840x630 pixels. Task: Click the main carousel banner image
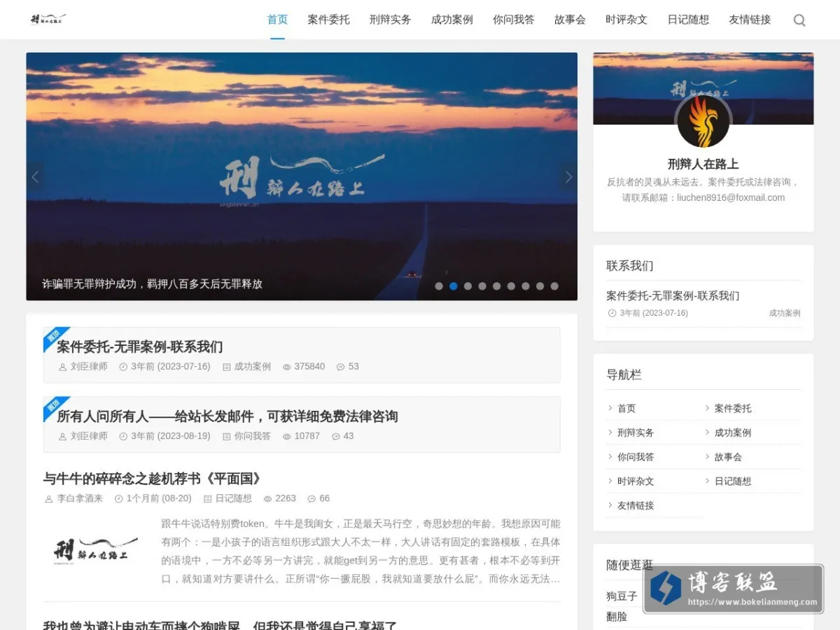[302, 176]
